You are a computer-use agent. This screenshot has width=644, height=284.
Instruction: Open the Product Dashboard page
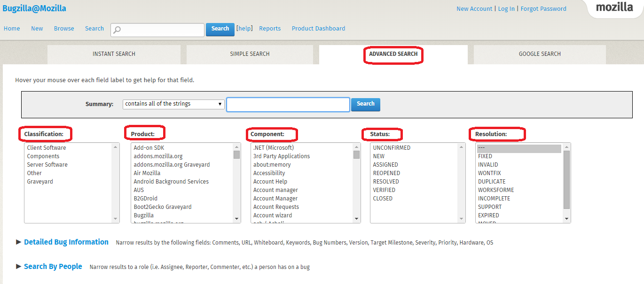point(318,28)
